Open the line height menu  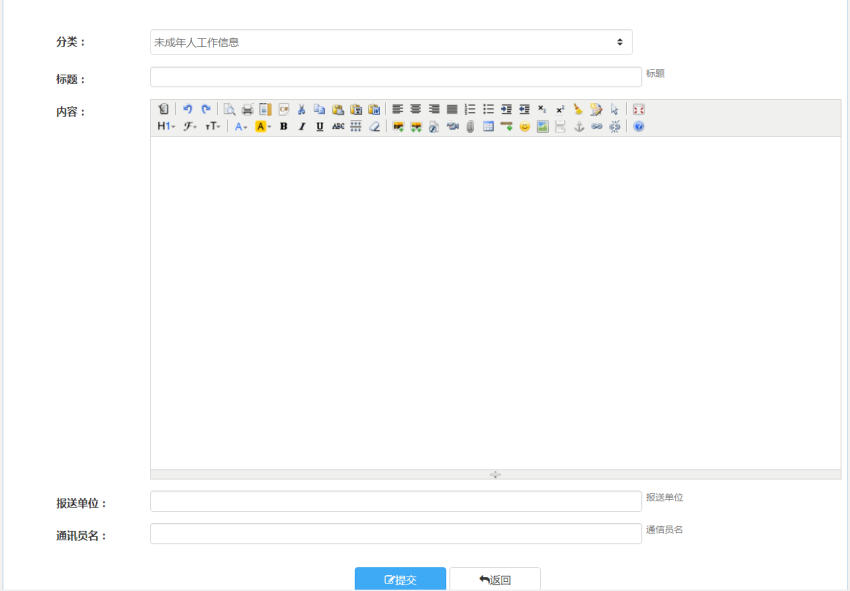point(356,126)
